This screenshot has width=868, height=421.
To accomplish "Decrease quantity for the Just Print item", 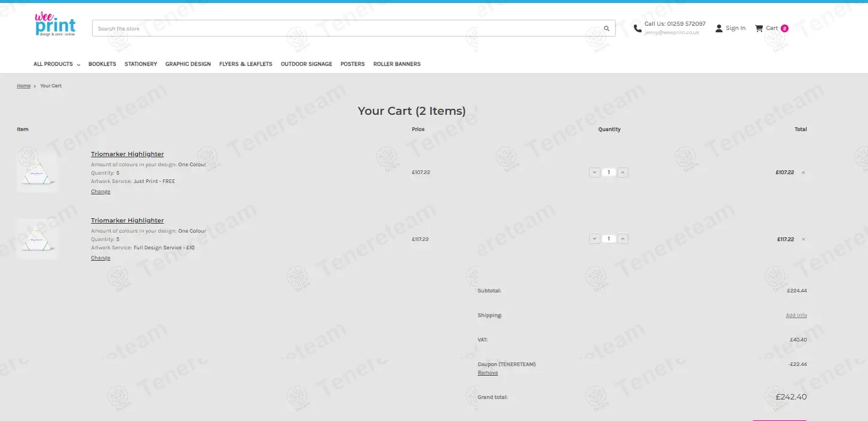I will (594, 172).
